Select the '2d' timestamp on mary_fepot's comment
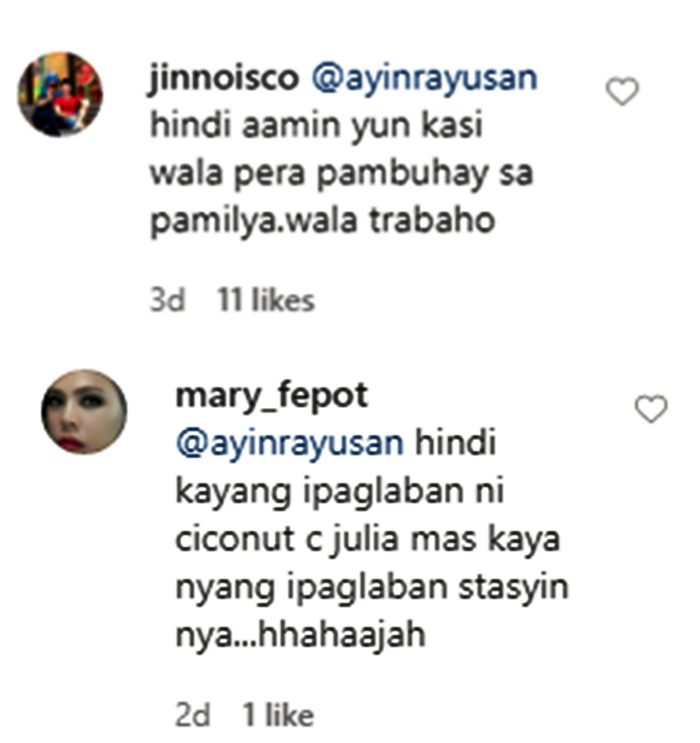Image resolution: width=700 pixels, height=743 pixels. click(192, 715)
